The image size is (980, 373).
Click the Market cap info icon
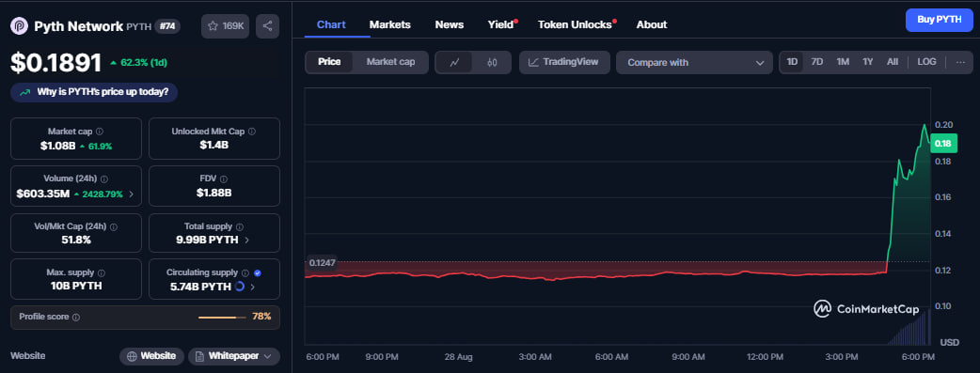(x=100, y=132)
